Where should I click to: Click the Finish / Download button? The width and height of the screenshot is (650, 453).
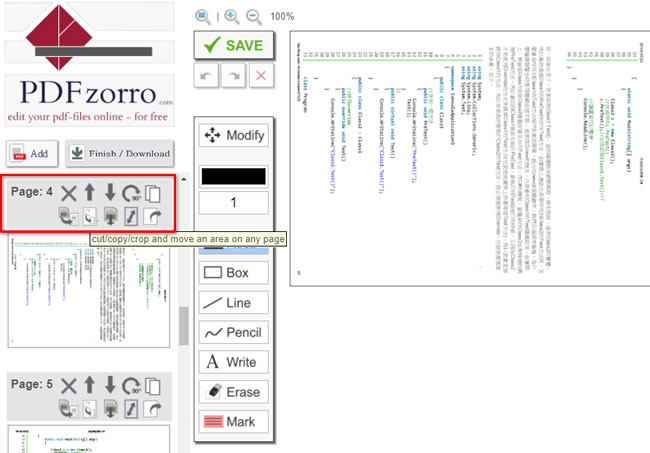tap(120, 153)
